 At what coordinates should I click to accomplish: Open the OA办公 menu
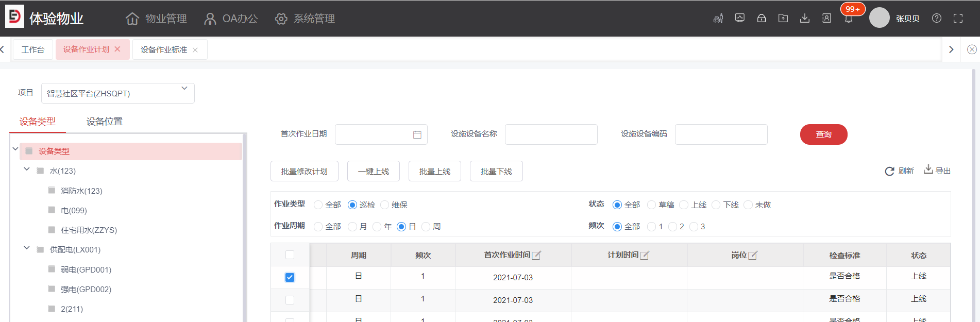(x=231, y=19)
